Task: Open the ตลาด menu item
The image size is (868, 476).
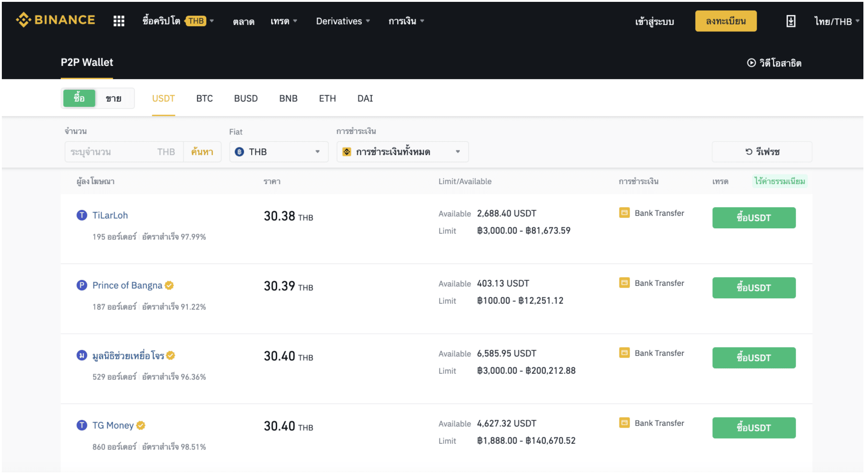Action: (x=243, y=21)
